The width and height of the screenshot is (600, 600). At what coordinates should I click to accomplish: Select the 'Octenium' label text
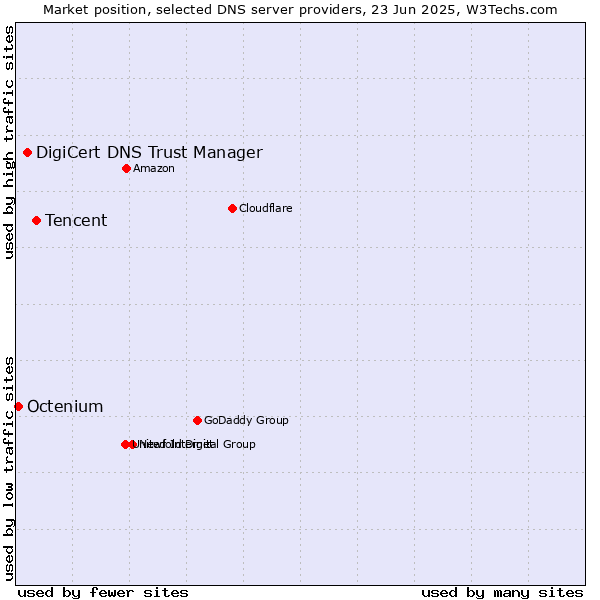[x=65, y=407]
